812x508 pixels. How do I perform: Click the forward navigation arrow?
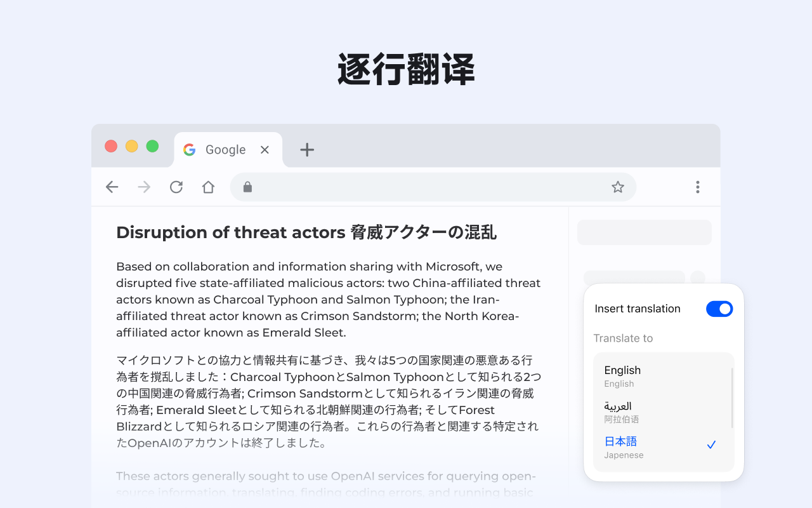143,187
